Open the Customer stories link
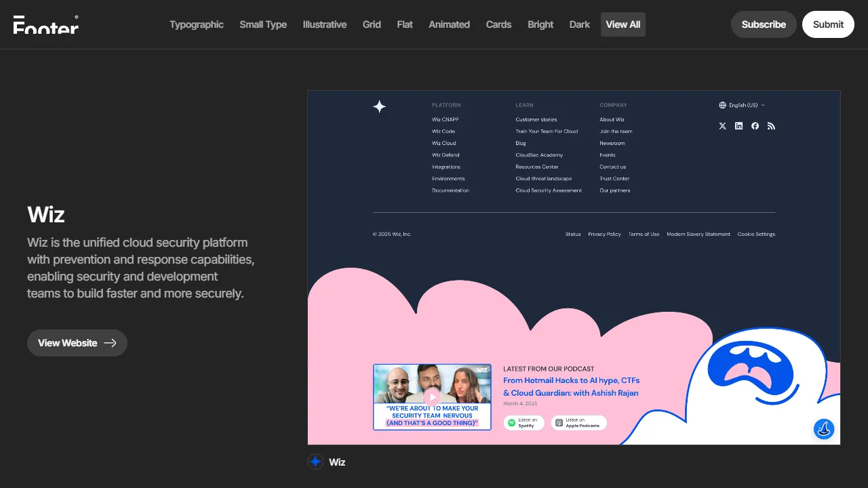Viewport: 868px width, 488px height. pyautogui.click(x=536, y=119)
